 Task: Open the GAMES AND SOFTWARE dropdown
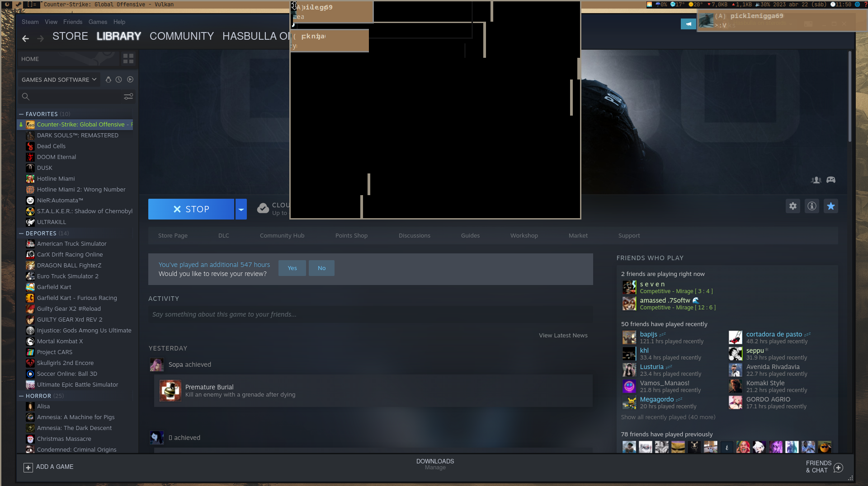(x=59, y=79)
